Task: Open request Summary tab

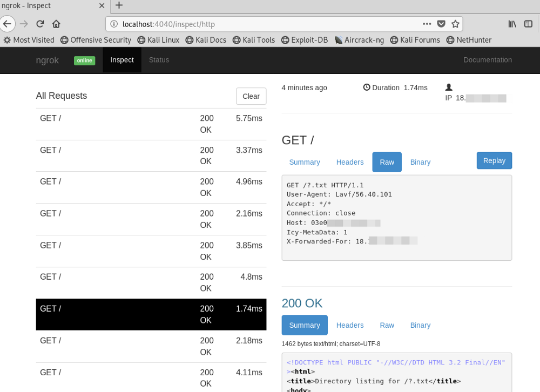Action: tap(305, 162)
